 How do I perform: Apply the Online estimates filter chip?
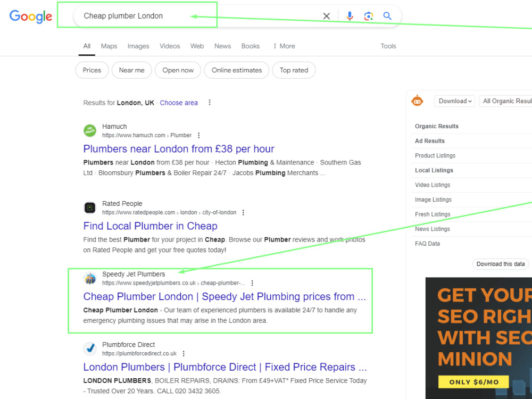237,70
